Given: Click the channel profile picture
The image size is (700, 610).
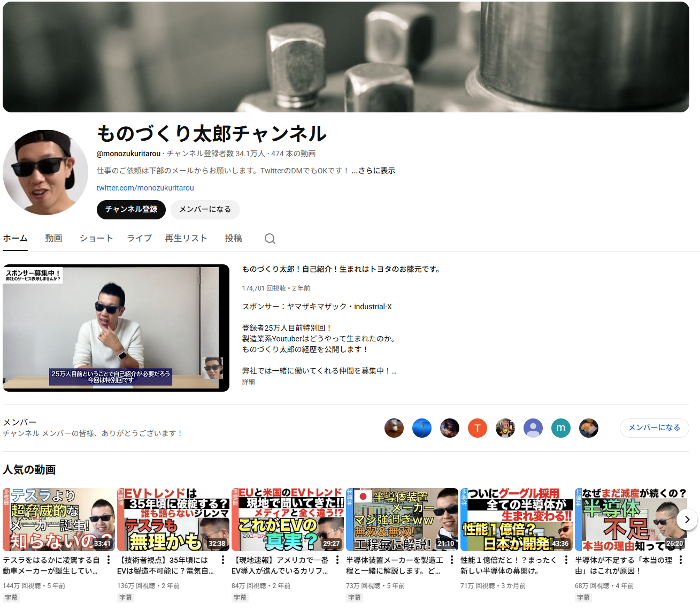Looking at the screenshot, I should (45, 172).
